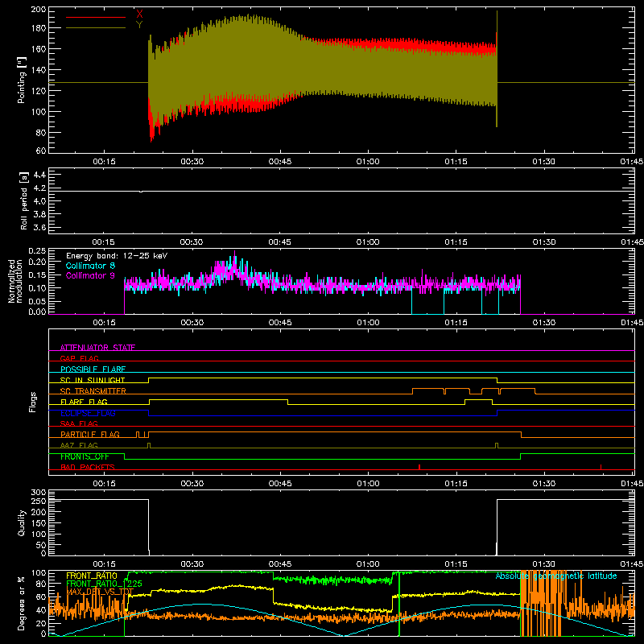Click the 'Collimator 9' legend entry
644x644 pixels.
pyautogui.click(x=90, y=275)
